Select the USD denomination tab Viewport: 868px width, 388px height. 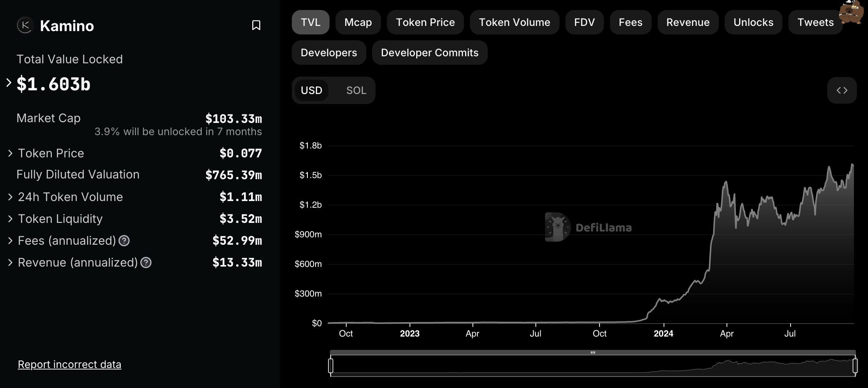[311, 90]
